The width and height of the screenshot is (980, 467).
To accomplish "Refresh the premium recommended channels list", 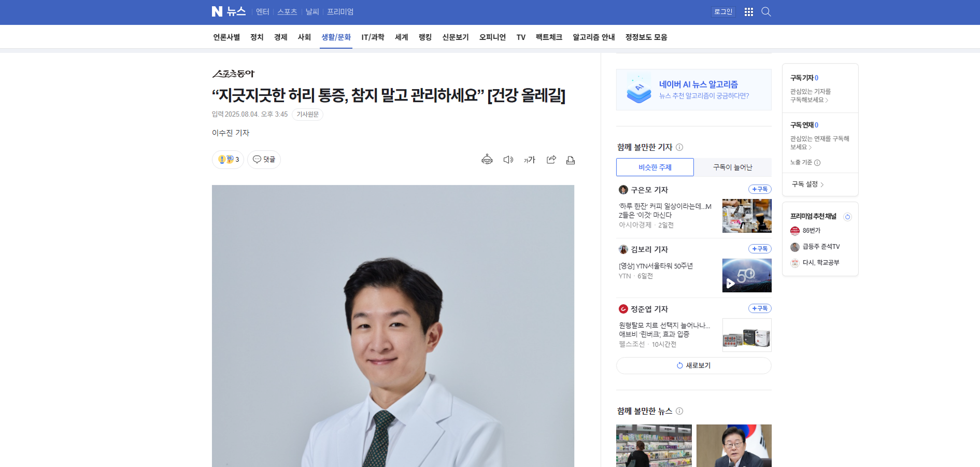I will tap(847, 217).
